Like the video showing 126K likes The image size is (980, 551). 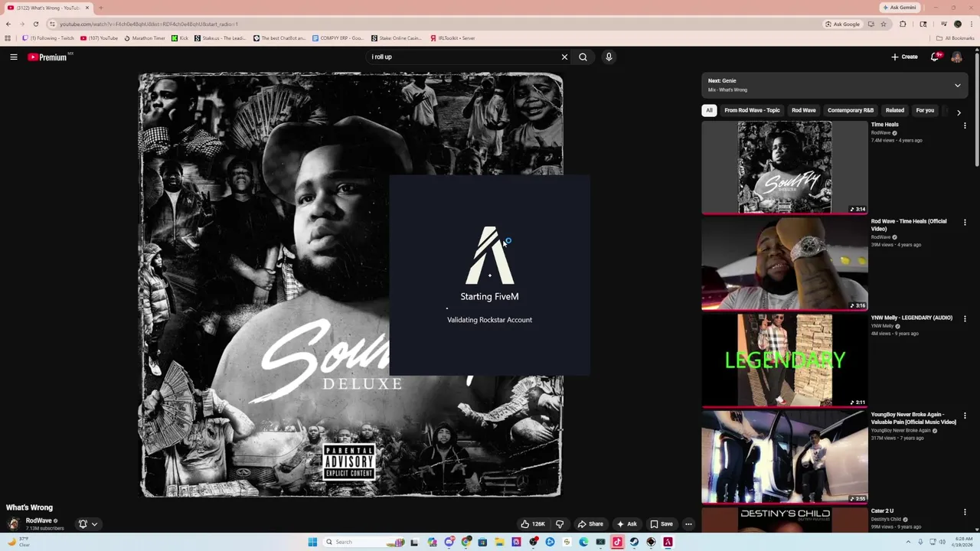coord(533,524)
